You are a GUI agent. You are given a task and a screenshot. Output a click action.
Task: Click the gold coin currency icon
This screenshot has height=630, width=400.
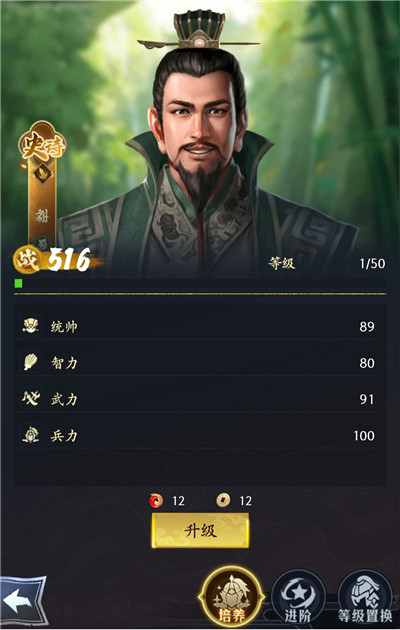tap(223, 500)
